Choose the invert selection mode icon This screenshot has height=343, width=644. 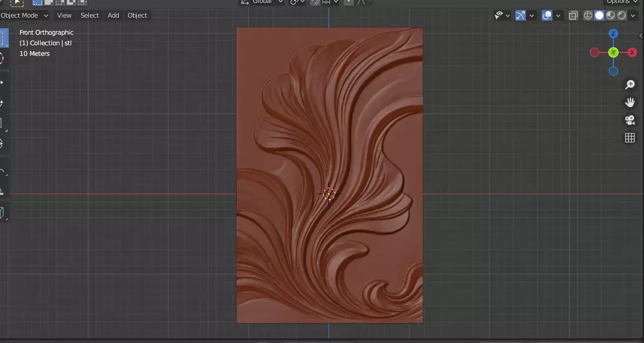pos(71,2)
